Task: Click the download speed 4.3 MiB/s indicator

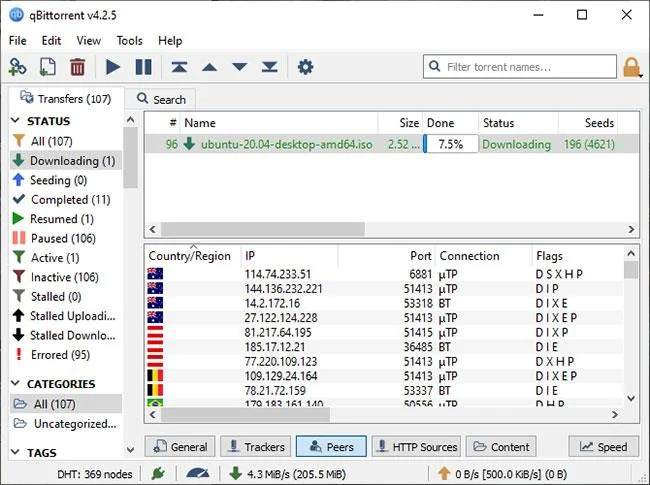Action: pyautogui.click(x=289, y=474)
